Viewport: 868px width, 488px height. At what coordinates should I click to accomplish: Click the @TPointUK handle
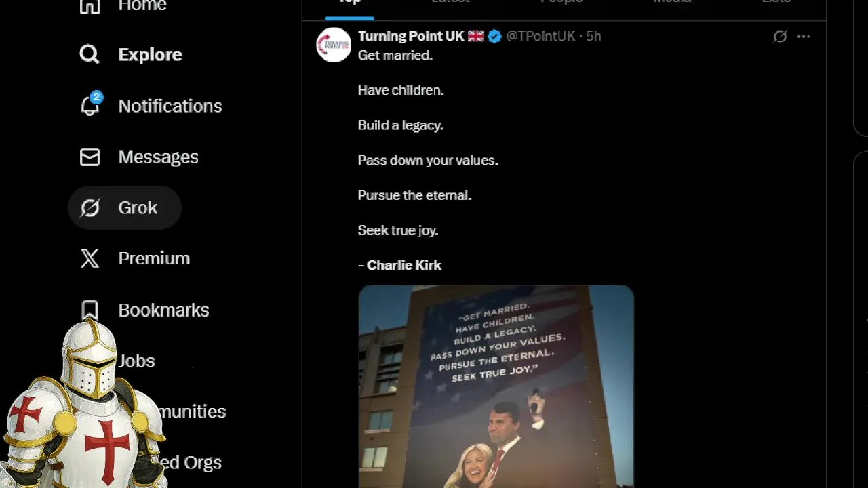[540, 36]
